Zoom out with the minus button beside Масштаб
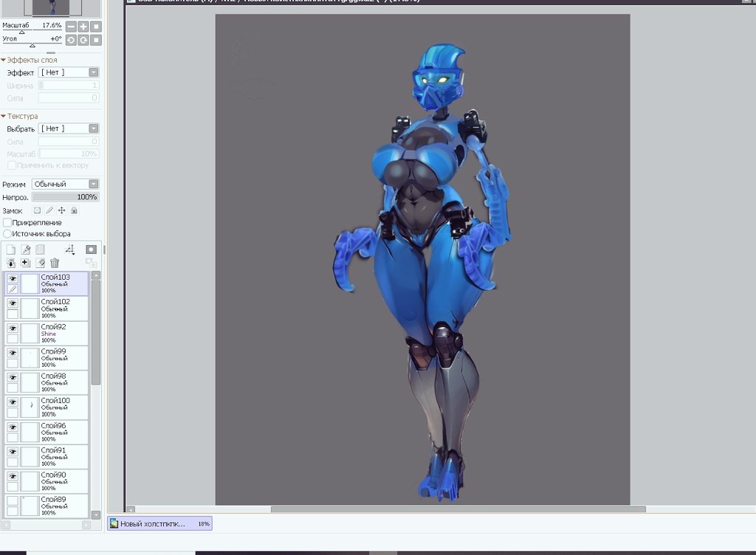This screenshot has height=555, width=756. [71, 27]
